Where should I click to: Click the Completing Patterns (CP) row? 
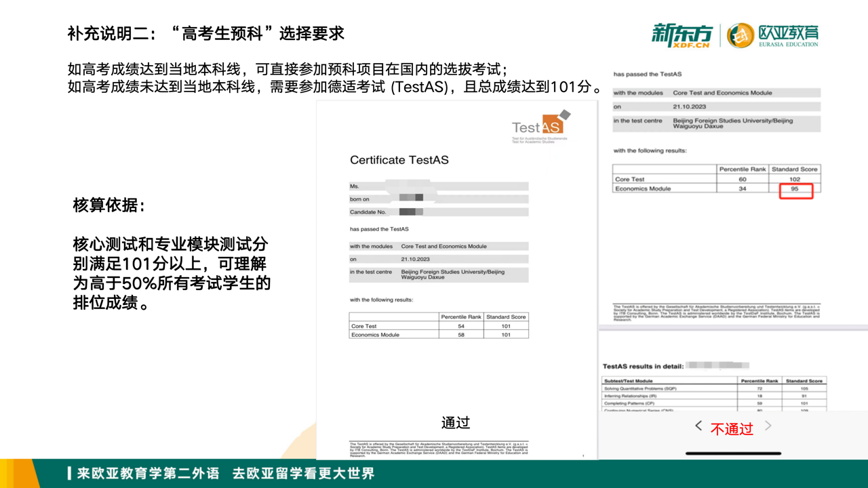(x=714, y=403)
